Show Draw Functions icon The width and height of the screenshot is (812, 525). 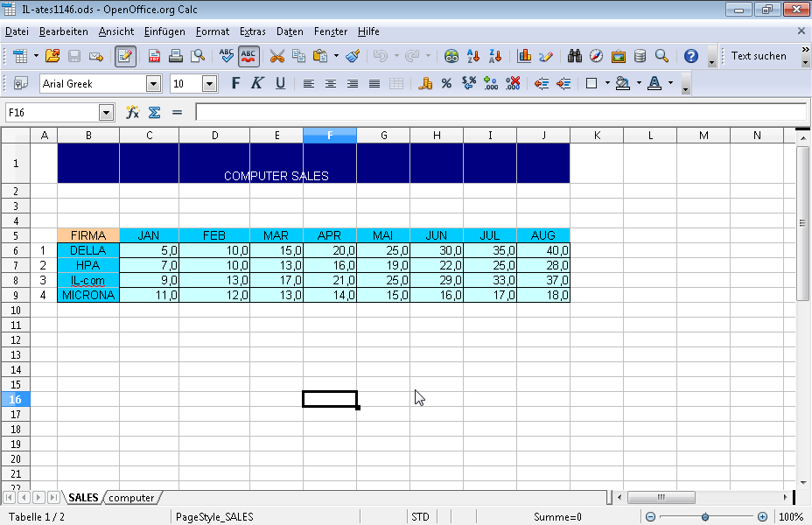546,56
